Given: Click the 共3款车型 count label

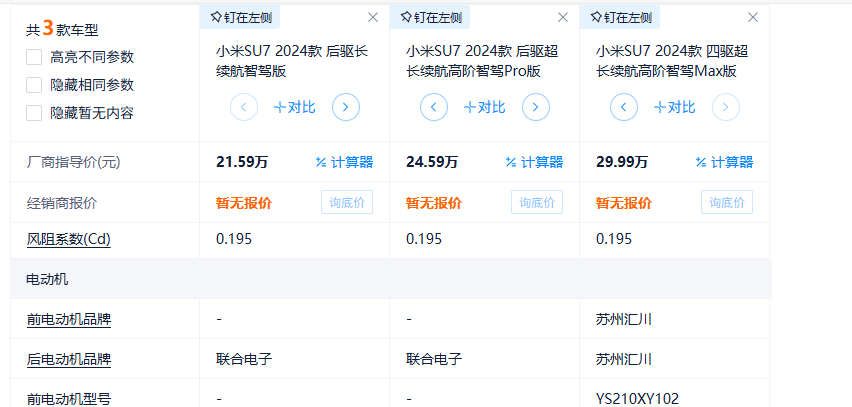Looking at the screenshot, I should (62, 29).
